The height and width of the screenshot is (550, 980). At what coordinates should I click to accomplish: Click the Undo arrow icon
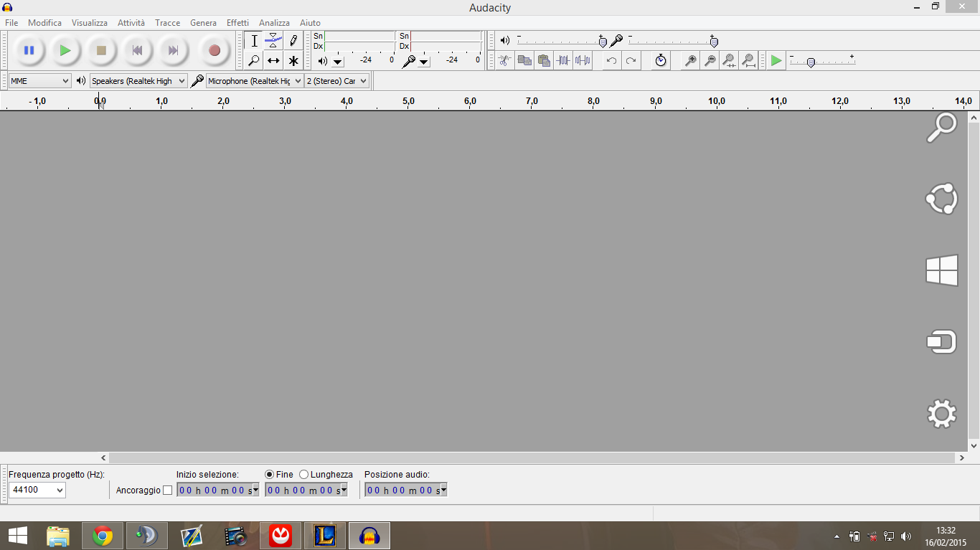coord(611,60)
